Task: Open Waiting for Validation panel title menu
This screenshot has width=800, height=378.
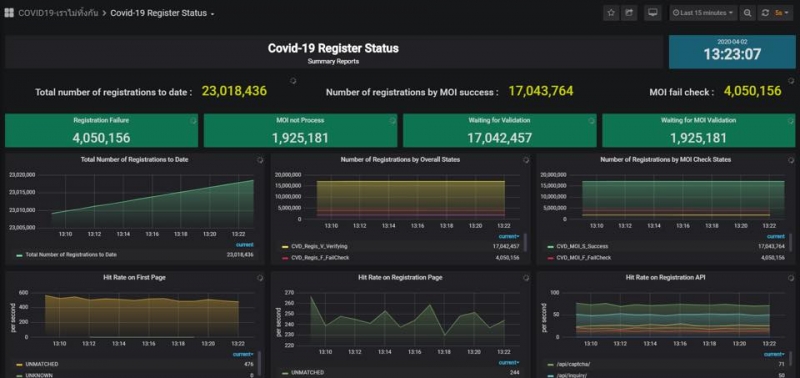Action: [x=499, y=120]
